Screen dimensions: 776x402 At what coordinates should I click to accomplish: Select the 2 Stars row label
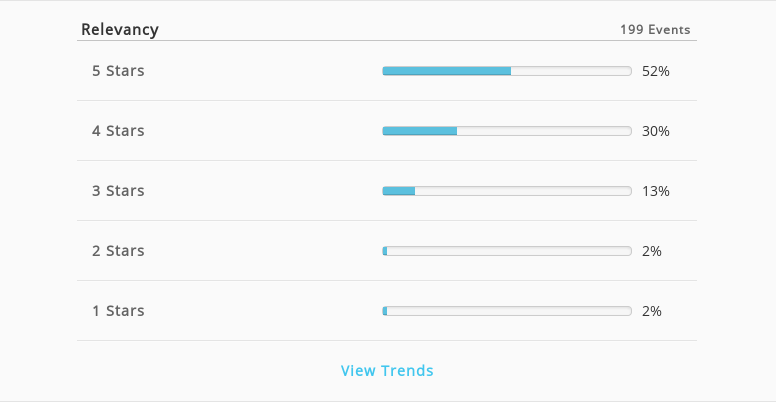pos(118,251)
